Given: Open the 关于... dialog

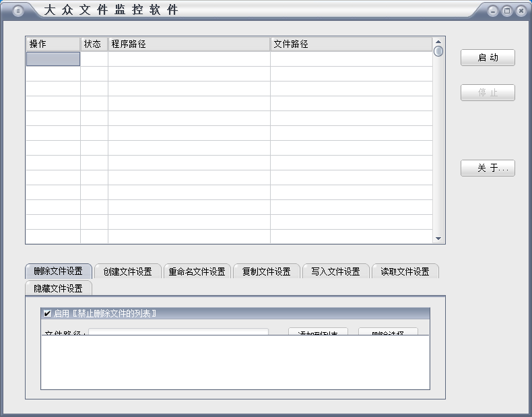Looking at the screenshot, I should coord(488,168).
